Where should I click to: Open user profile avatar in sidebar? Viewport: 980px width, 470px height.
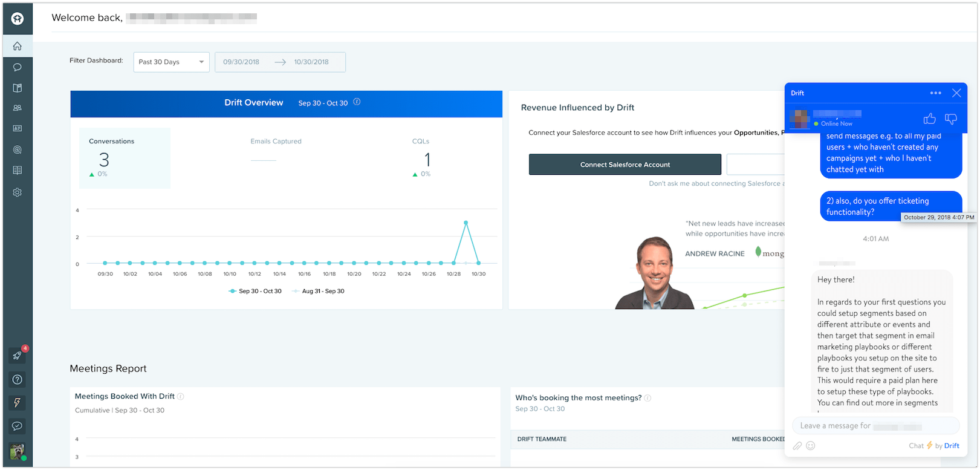(18, 452)
